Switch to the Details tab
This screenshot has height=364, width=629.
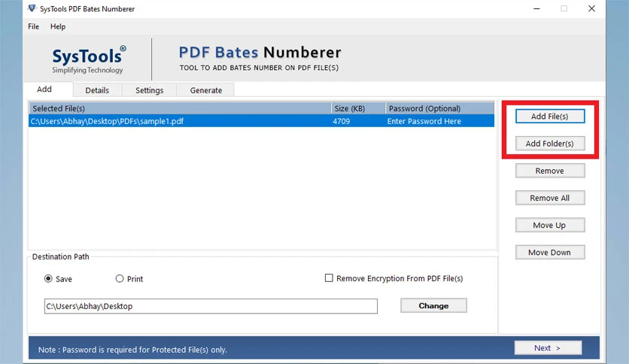click(x=97, y=90)
